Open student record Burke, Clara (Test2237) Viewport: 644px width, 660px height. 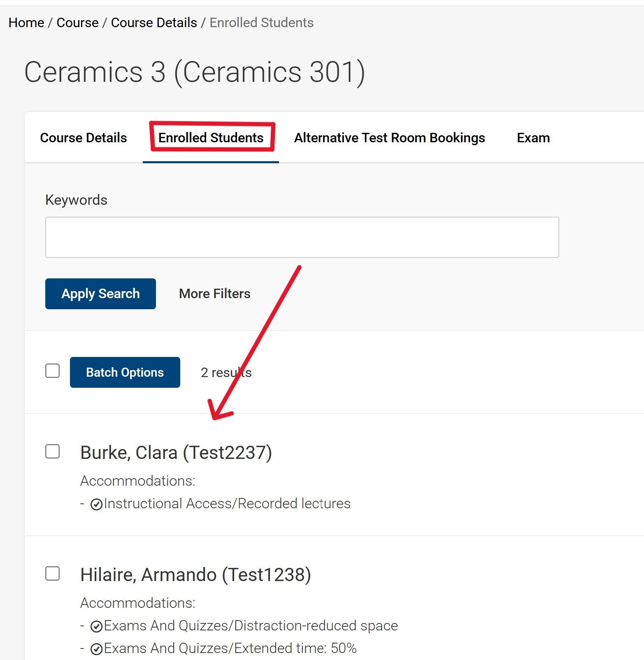coord(176,453)
